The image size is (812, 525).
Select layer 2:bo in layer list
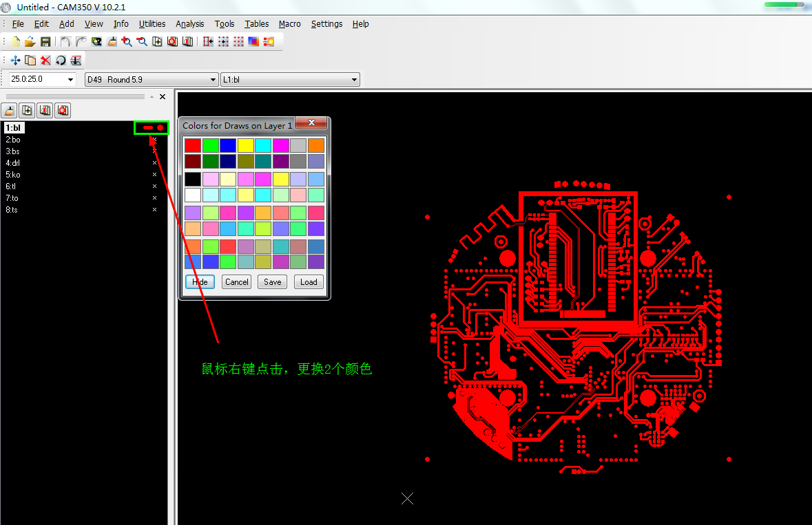[13, 140]
